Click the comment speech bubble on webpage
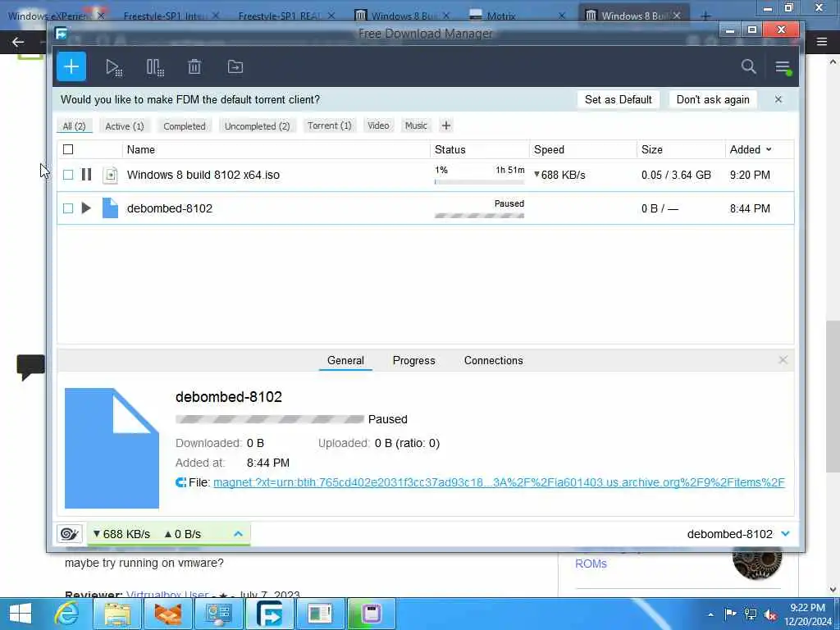The image size is (840, 630). (30, 367)
